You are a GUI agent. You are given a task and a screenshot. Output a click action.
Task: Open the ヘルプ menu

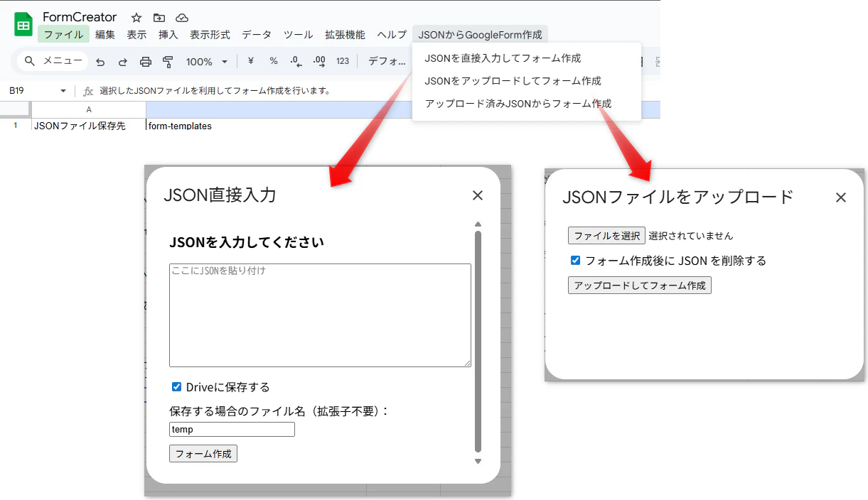click(392, 34)
